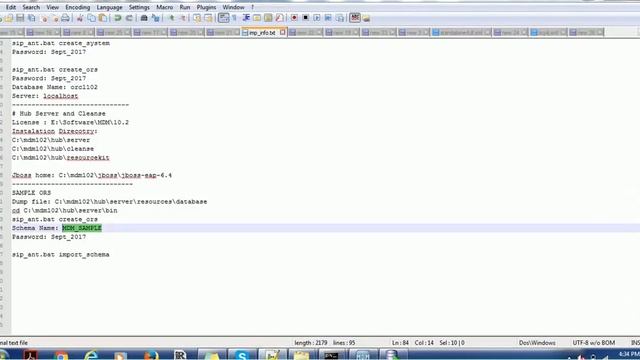
Task: Open the Edit menu
Action: click(11, 7)
